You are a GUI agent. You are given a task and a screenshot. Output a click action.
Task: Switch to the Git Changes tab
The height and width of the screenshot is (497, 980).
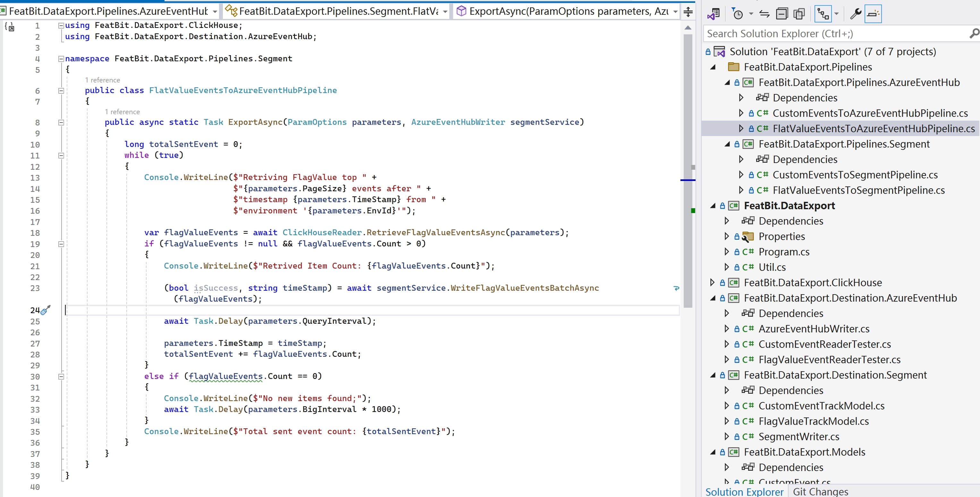[820, 491]
